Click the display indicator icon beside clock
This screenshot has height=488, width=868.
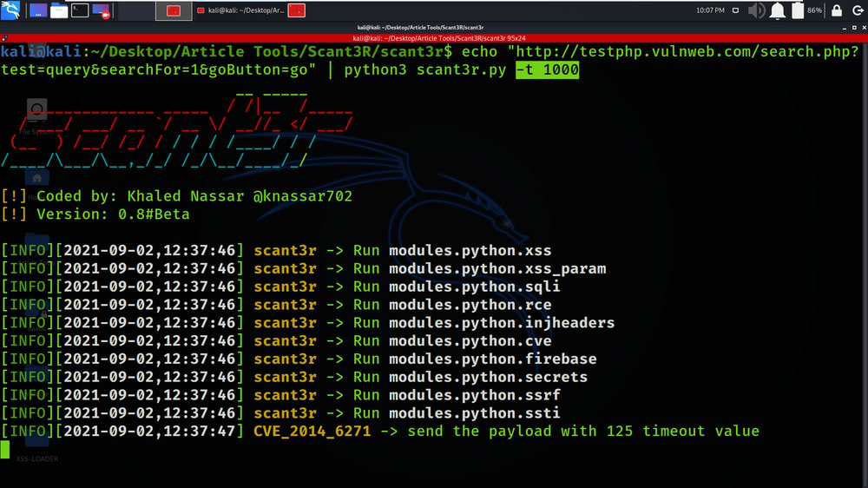pyautogui.click(x=735, y=10)
